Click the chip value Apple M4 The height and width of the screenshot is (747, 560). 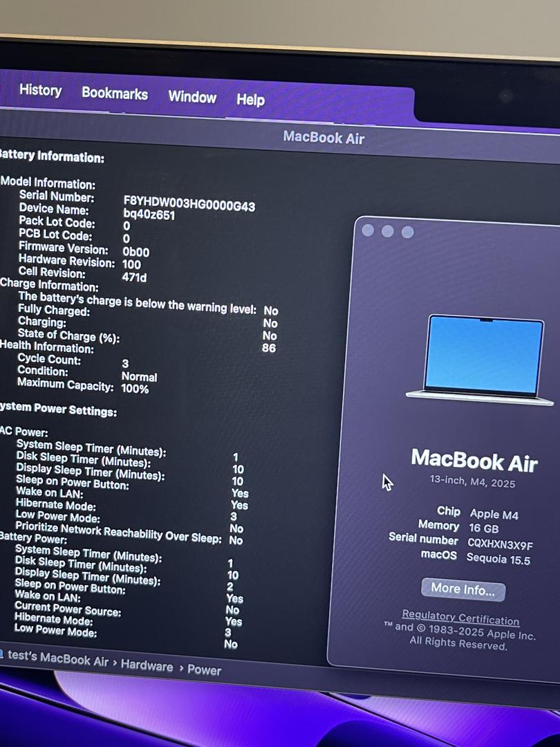[494, 515]
